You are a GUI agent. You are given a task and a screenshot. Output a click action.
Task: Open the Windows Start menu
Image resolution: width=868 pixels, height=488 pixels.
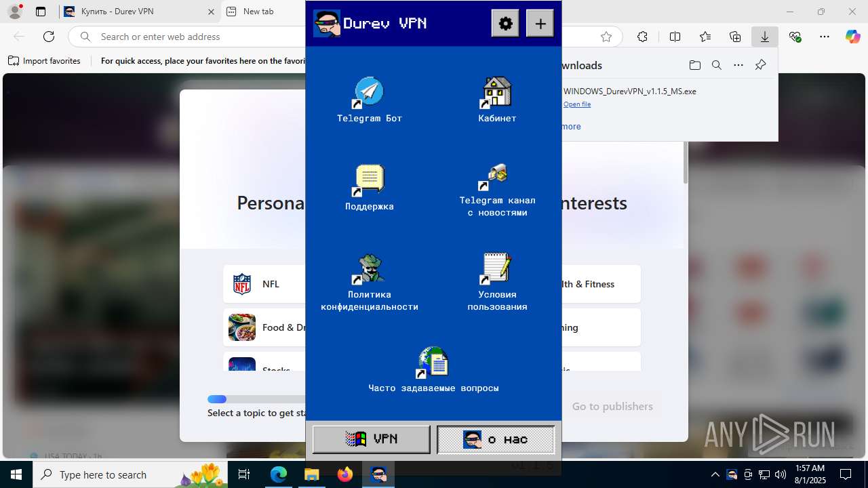(16, 474)
